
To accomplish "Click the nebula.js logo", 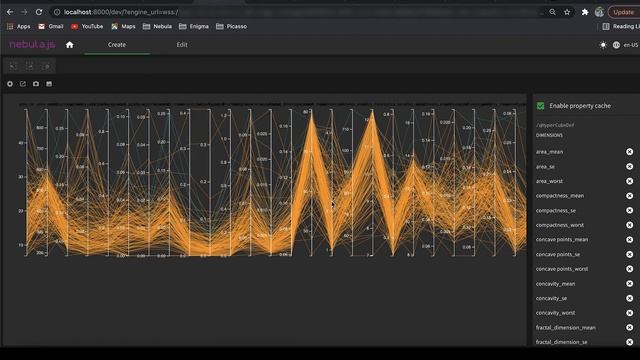I will (x=32, y=44).
